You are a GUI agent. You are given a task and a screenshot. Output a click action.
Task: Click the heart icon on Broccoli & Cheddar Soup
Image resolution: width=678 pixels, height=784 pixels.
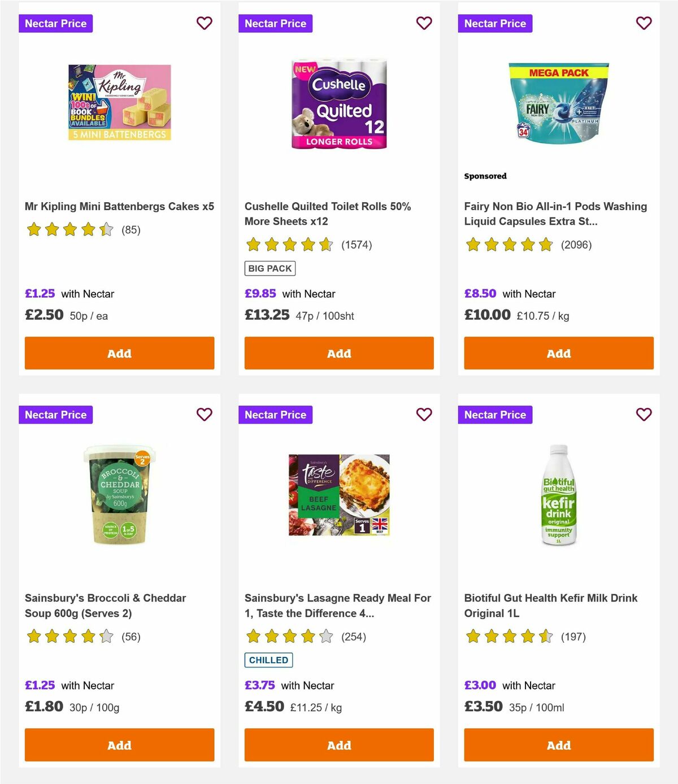(x=204, y=414)
